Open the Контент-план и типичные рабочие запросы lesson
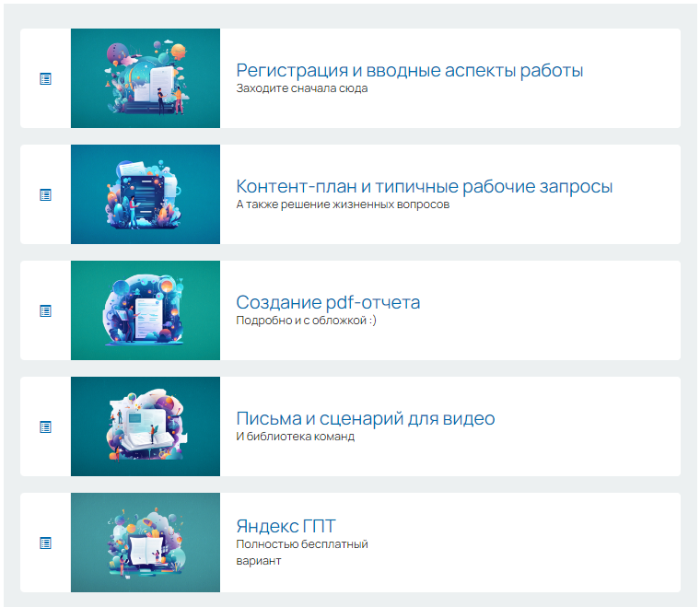Screen dimensions: 700x607 tap(424, 187)
